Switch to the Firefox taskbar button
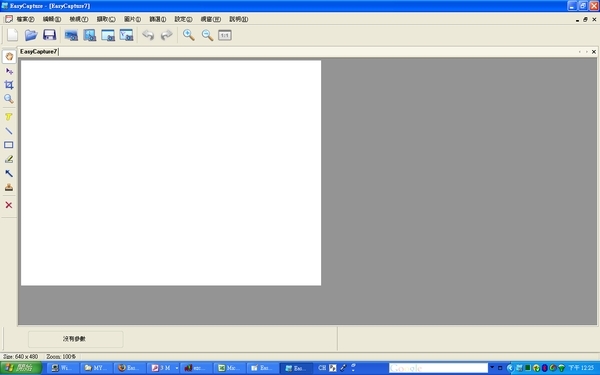This screenshot has height=375, width=600. 129,368
